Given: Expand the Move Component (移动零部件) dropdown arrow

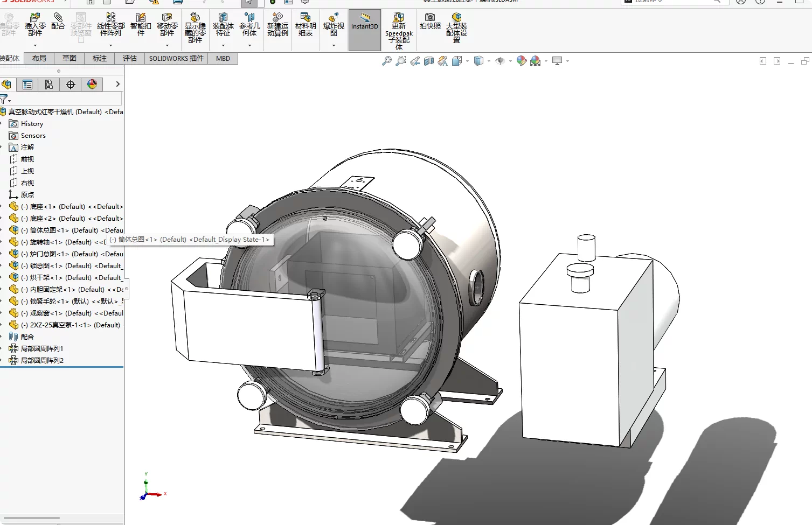Looking at the screenshot, I should [167, 46].
